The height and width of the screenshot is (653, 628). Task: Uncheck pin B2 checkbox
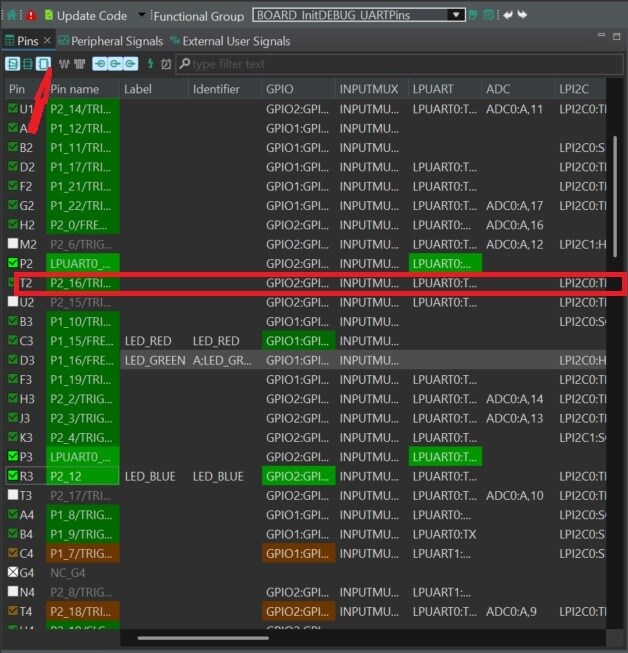click(13, 147)
